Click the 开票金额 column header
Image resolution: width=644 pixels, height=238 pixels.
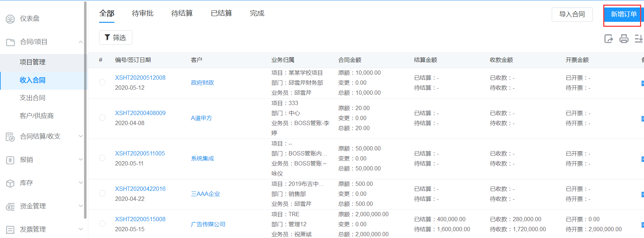pos(577,60)
